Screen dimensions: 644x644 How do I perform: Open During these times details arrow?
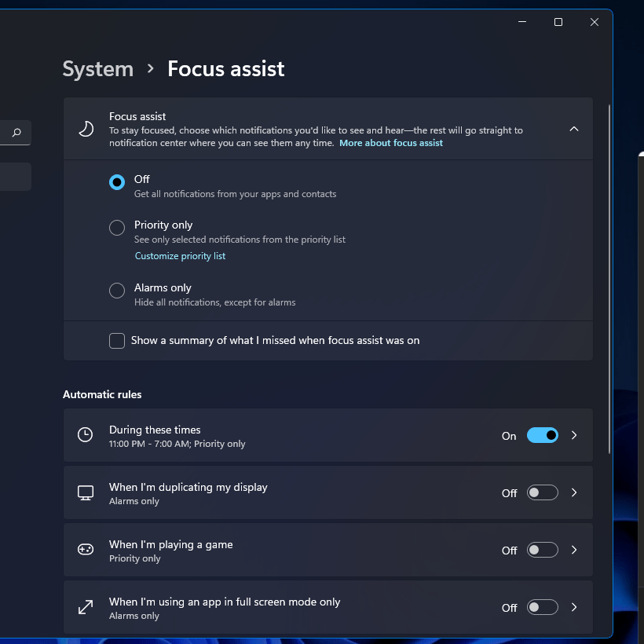pyautogui.click(x=574, y=435)
